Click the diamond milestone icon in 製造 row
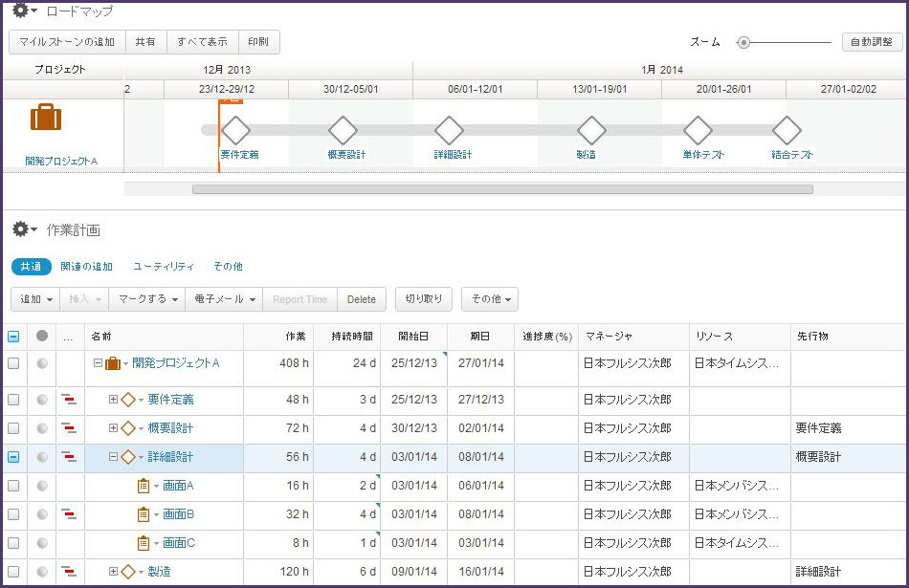The width and height of the screenshot is (909, 588). click(x=128, y=572)
